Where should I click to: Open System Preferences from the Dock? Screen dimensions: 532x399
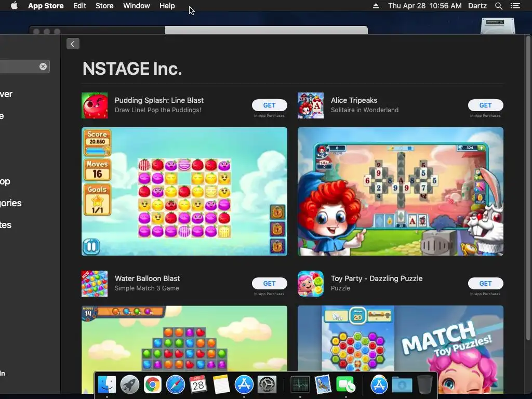[267, 384]
